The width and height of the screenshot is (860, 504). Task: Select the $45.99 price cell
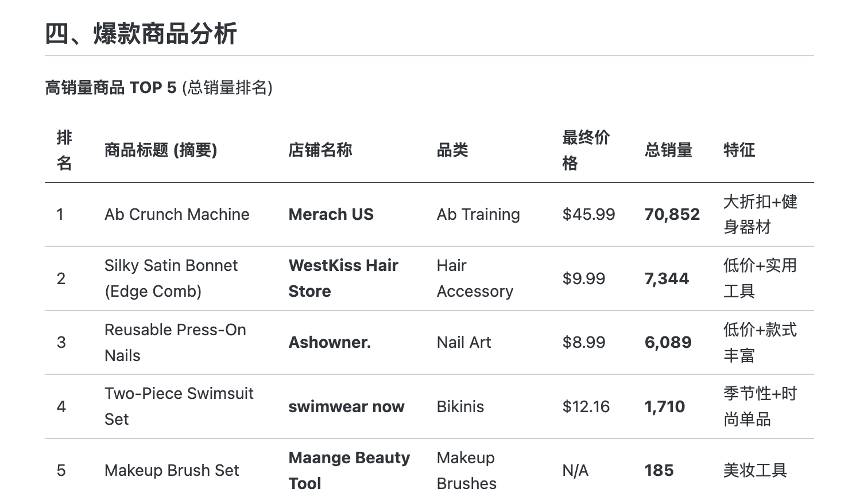(588, 215)
